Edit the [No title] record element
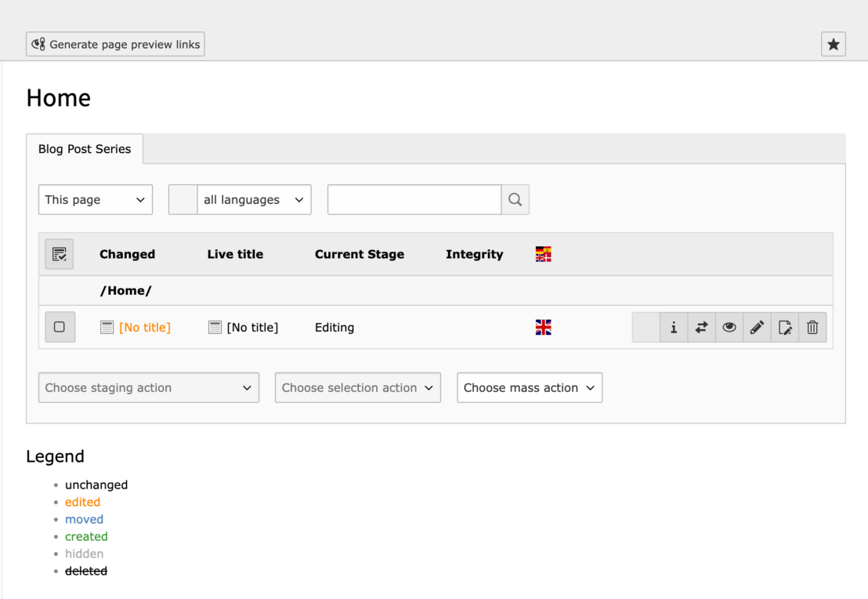The height and width of the screenshot is (599, 868). tap(757, 327)
